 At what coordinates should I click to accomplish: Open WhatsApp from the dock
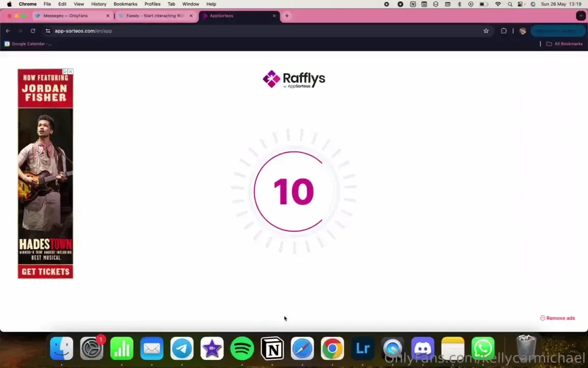tap(483, 349)
